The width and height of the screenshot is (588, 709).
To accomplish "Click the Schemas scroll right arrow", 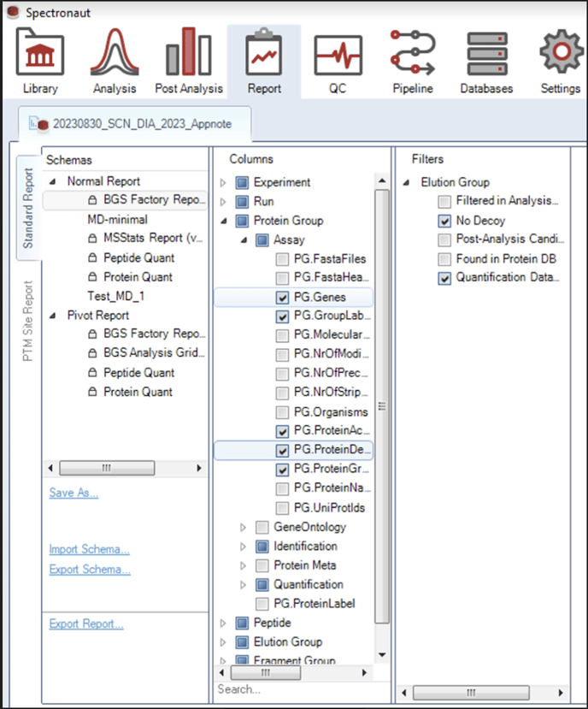I will [199, 468].
